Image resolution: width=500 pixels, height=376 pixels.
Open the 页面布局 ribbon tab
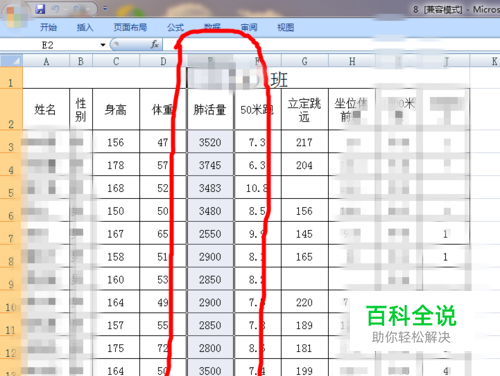click(130, 27)
